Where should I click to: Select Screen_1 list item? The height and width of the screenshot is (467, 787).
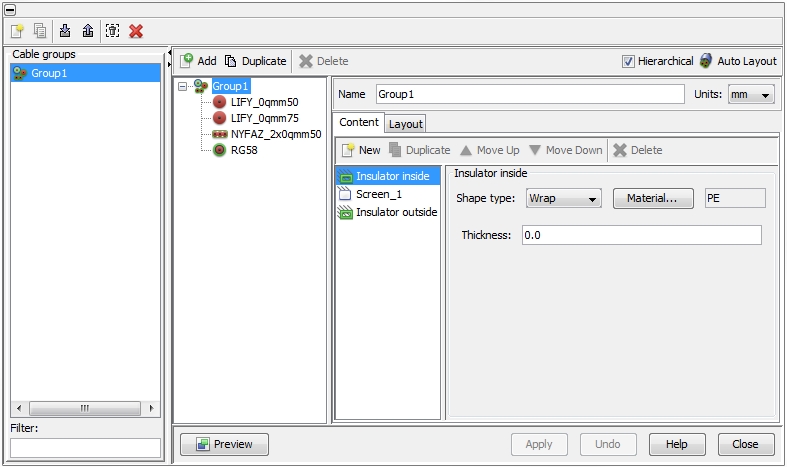pos(388,194)
